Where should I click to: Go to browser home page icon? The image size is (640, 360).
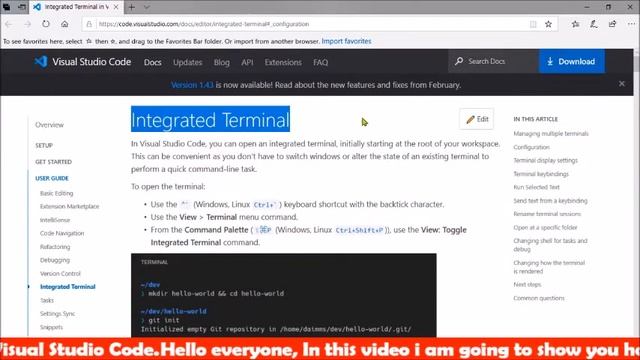(64, 24)
